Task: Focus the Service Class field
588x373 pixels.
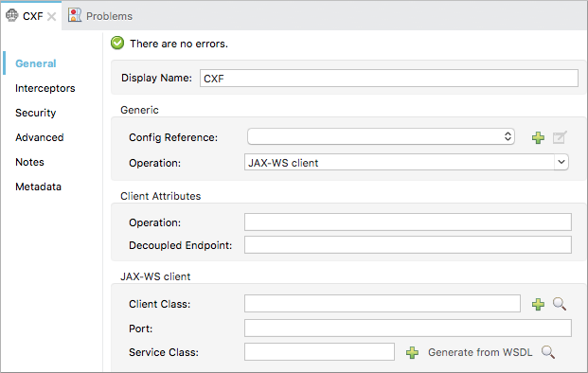Action: click(319, 351)
